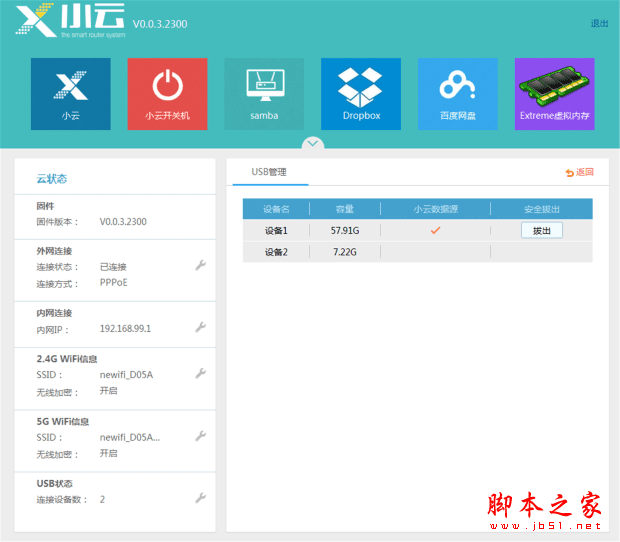
Task: Click the 云状态 panel heading
Action: tap(52, 179)
